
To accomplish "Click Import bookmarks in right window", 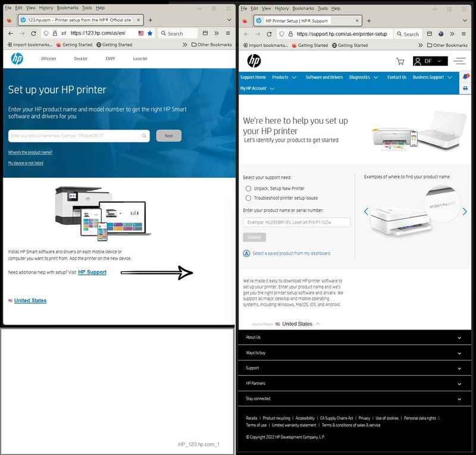I will point(265,45).
